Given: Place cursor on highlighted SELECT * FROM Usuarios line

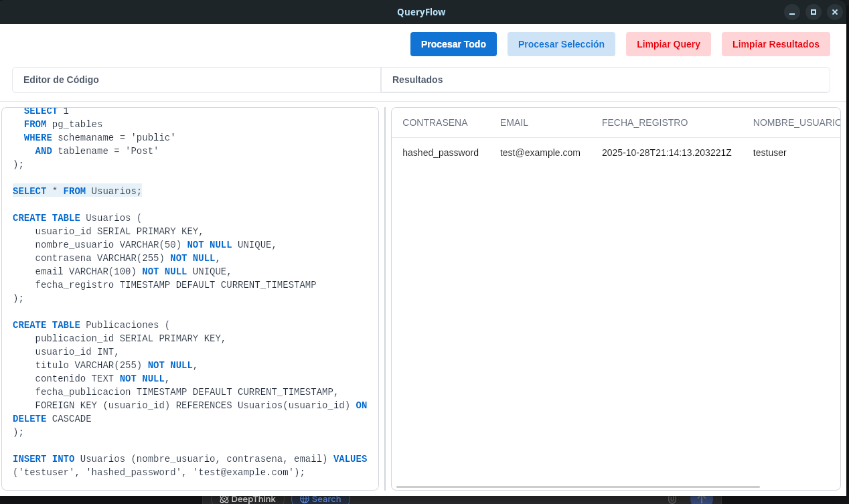Looking at the screenshot, I should 78,191.
